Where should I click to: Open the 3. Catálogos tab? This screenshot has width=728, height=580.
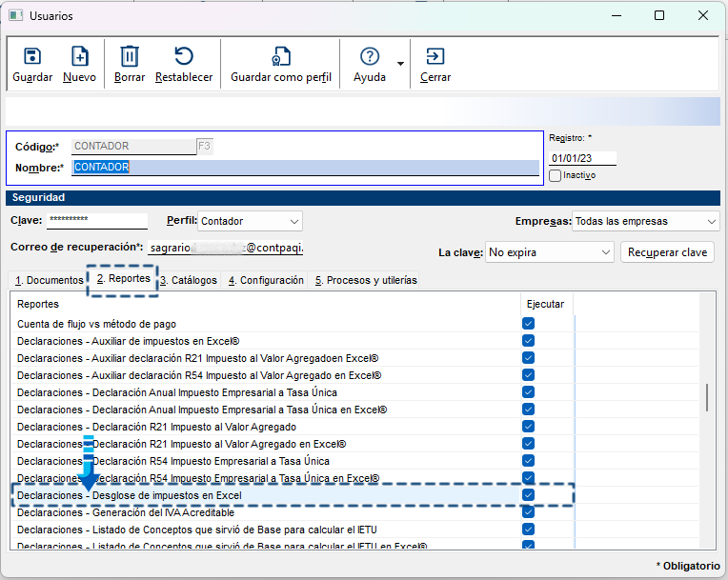click(189, 280)
